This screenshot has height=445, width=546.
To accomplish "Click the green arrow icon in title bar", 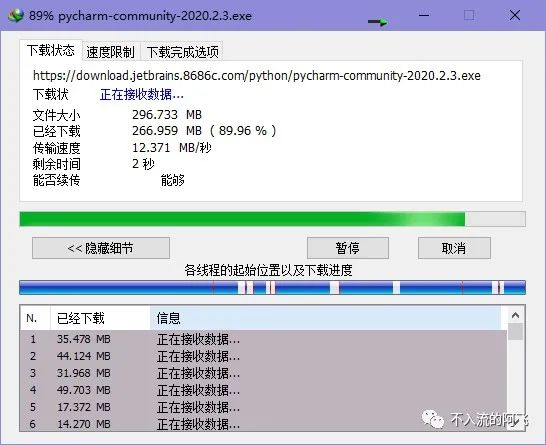I will click(x=378, y=22).
